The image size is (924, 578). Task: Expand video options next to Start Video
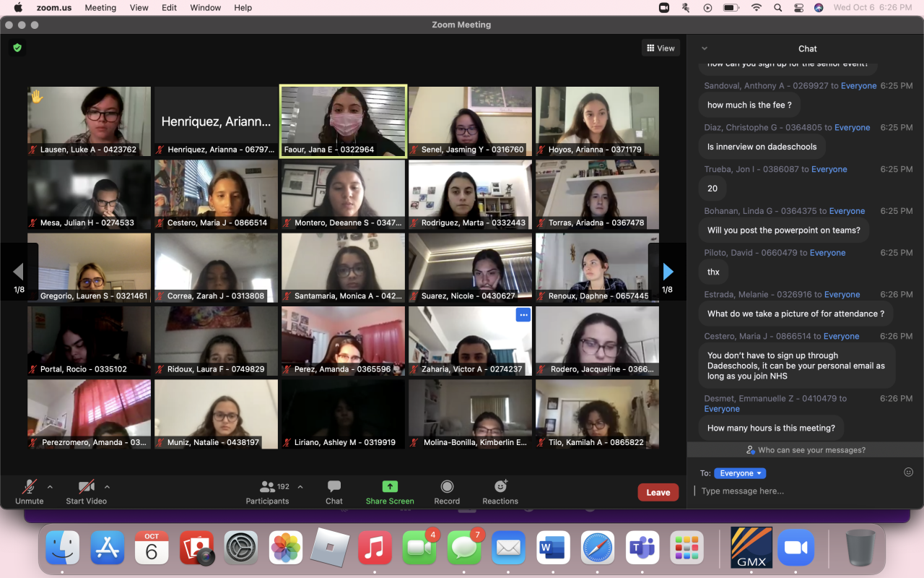(x=107, y=487)
